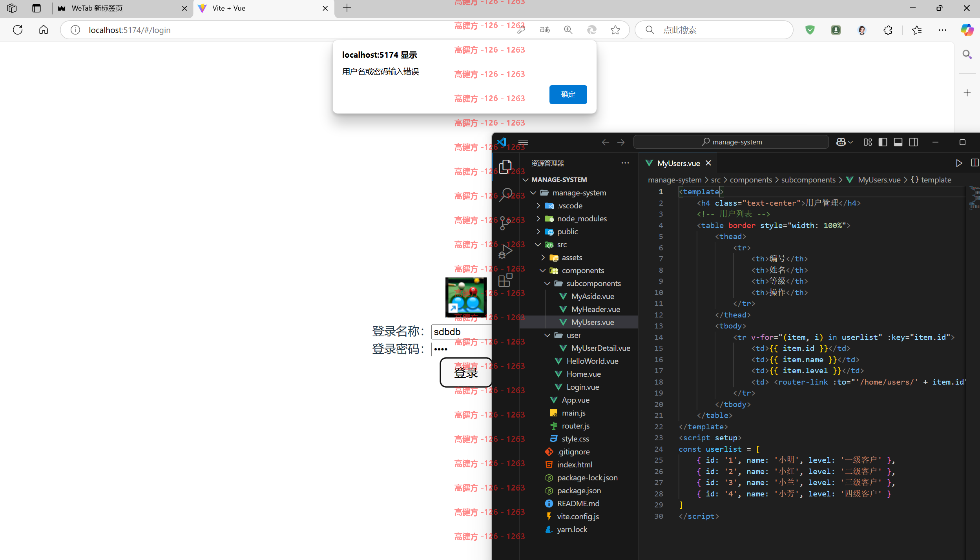Image resolution: width=980 pixels, height=560 pixels.
Task: Click the browser address bar URL
Action: [130, 30]
